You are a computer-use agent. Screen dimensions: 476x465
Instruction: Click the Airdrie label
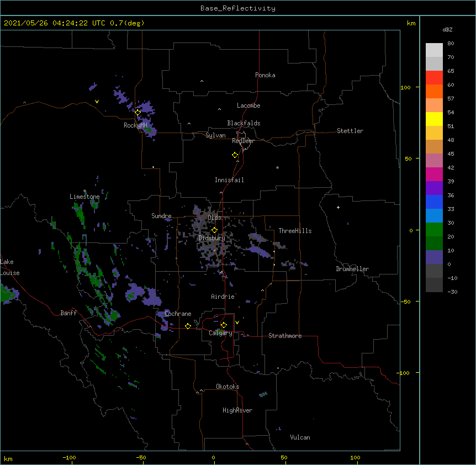click(x=223, y=297)
